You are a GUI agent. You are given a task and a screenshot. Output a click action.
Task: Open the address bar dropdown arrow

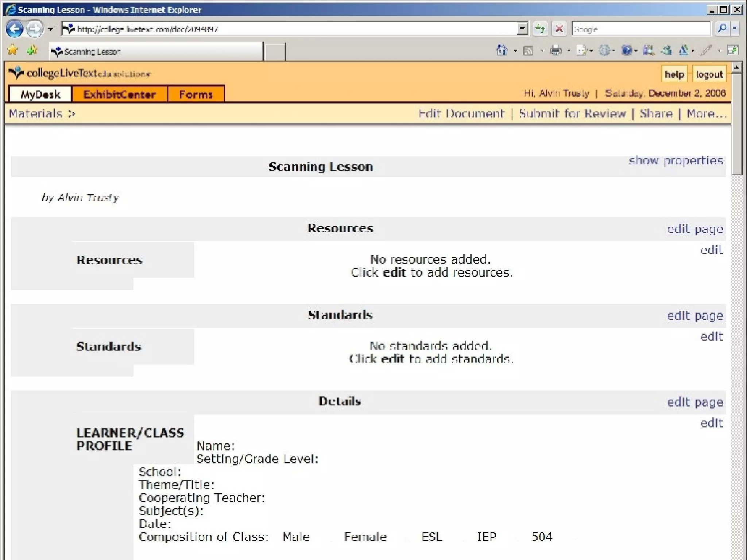[x=522, y=28]
